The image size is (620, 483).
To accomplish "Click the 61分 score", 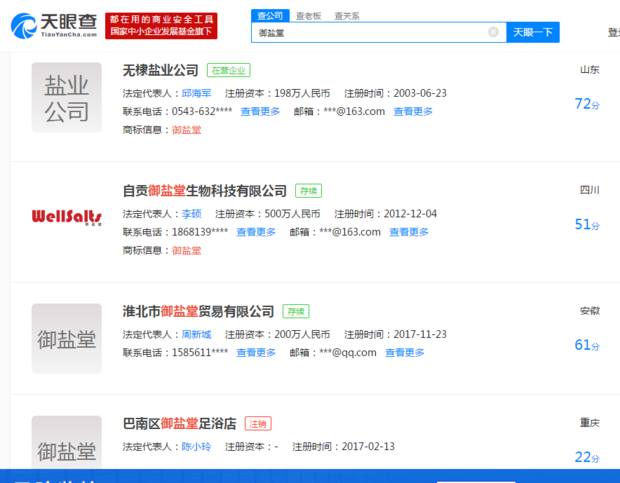I will click(x=587, y=345).
